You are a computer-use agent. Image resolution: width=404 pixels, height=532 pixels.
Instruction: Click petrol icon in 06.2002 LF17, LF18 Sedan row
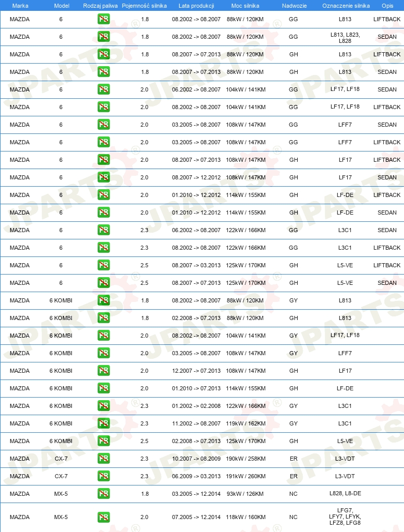point(103,89)
